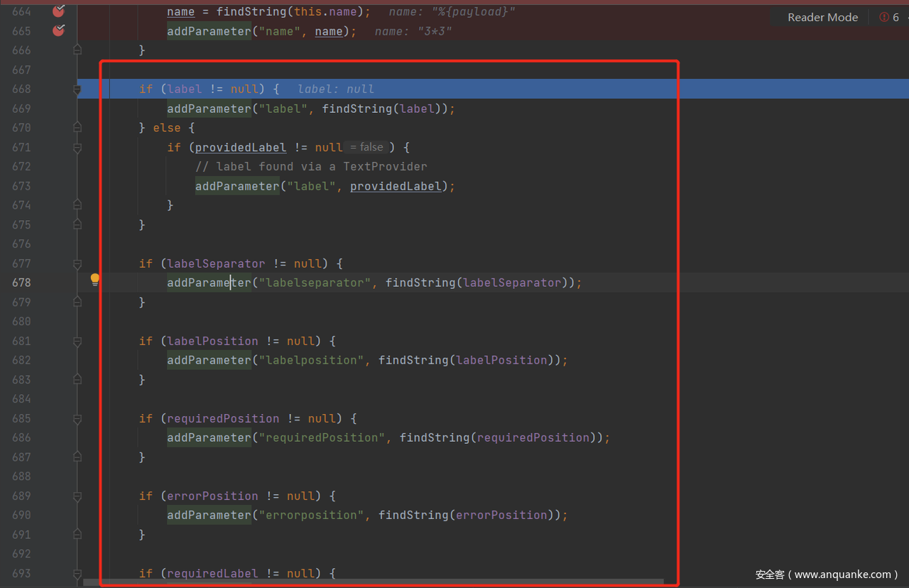This screenshot has height=588, width=909.
Task: Click the fold end marker on line 674
Action: [x=77, y=205]
